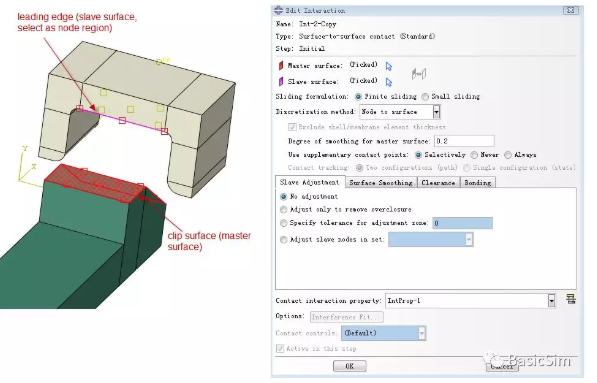
Task: Switch to the Surface Smoothing tab
Action: (381, 183)
